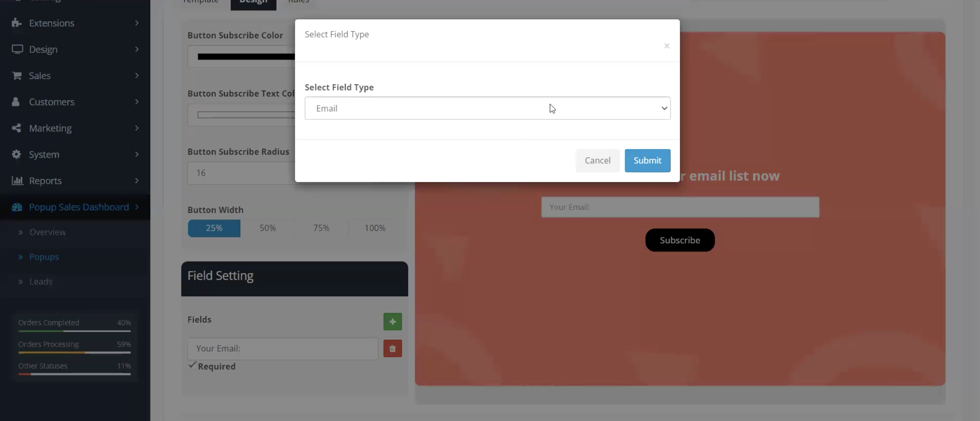Set button width to 100%

pos(375,228)
